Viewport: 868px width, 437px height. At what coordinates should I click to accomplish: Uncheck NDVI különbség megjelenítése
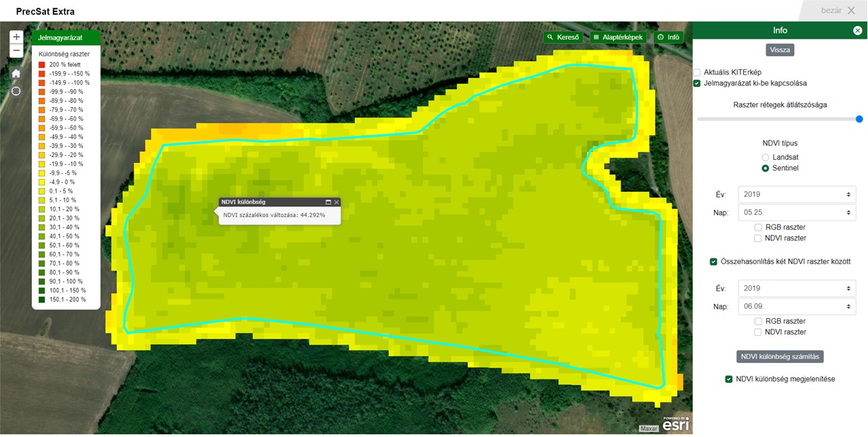(729, 379)
